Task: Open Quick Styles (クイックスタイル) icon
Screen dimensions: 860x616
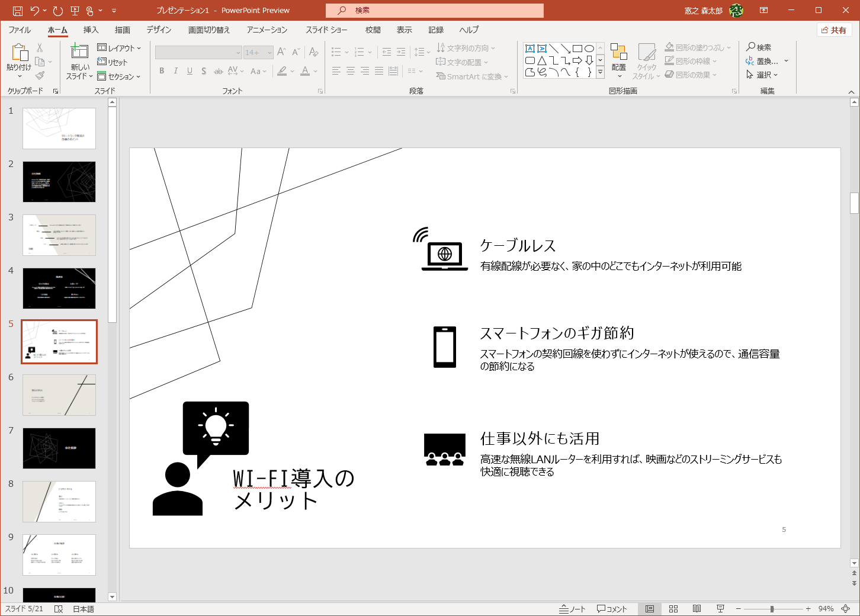Action: click(646, 59)
